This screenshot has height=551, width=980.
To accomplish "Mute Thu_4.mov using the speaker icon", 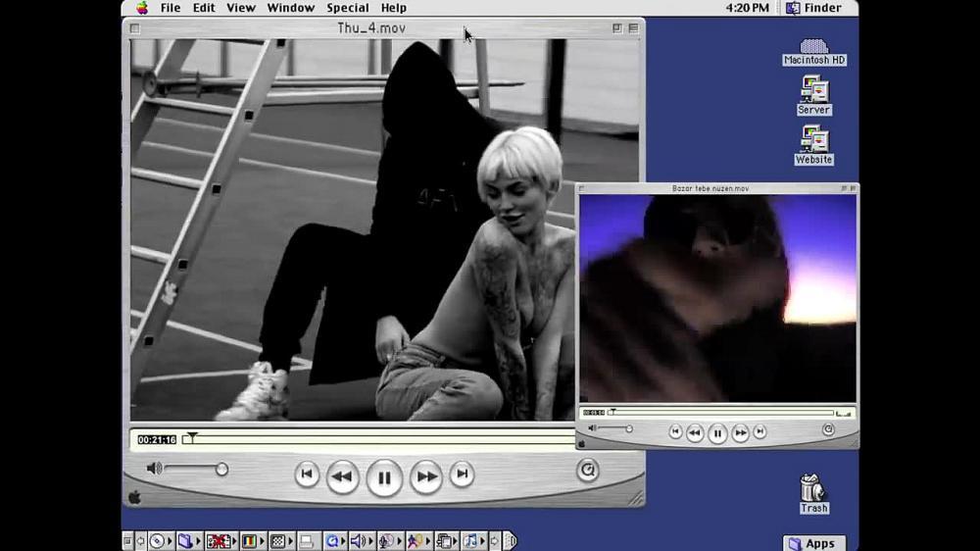I will pyautogui.click(x=154, y=469).
